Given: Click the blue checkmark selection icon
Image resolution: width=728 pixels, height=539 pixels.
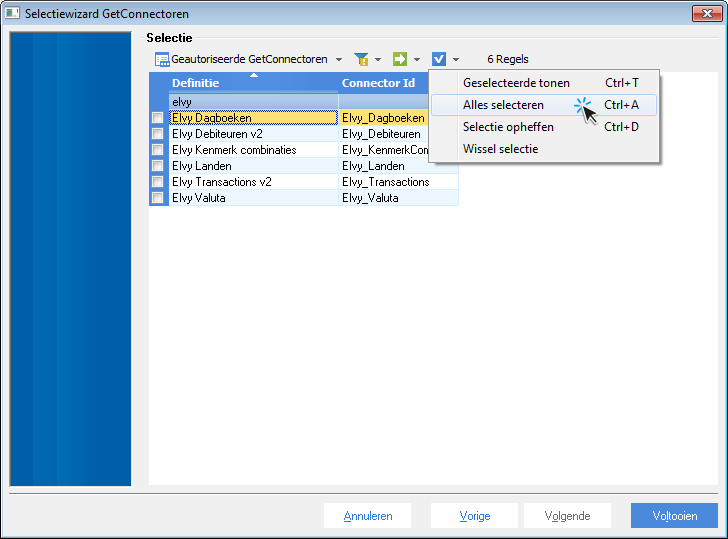Looking at the screenshot, I should click(x=439, y=60).
